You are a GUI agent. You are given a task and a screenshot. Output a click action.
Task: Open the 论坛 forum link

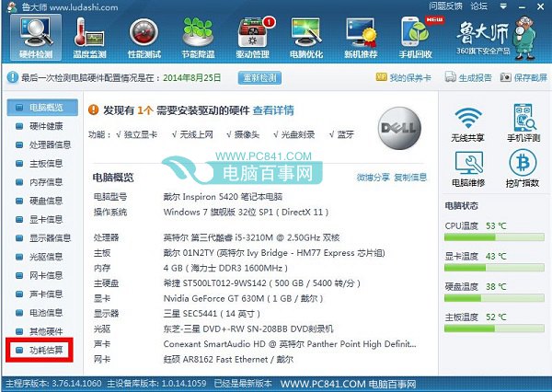479,6
